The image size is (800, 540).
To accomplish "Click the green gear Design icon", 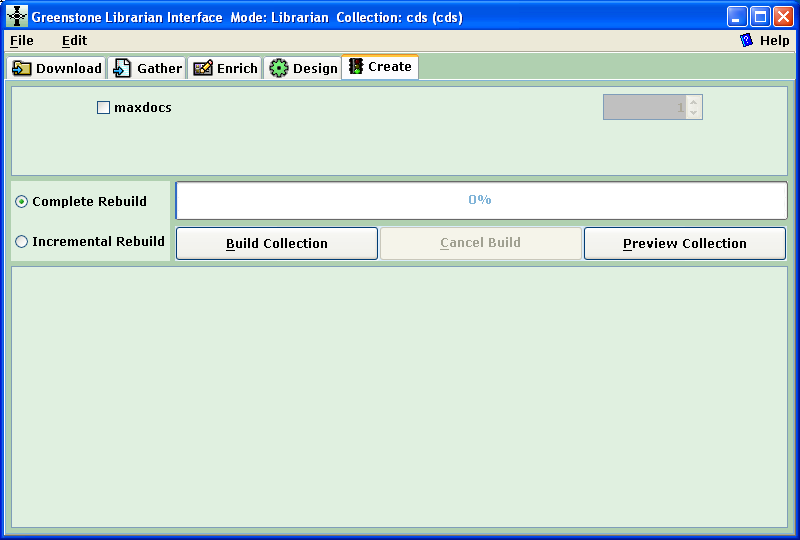I will 279,68.
